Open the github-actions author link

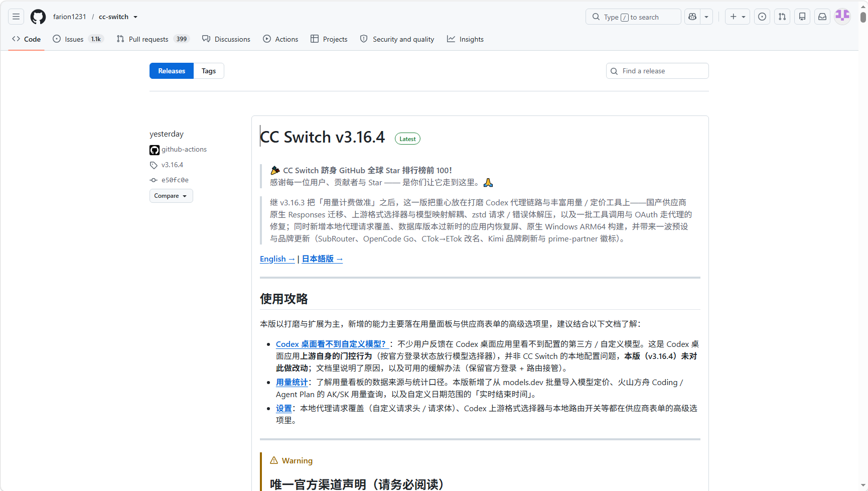(184, 150)
